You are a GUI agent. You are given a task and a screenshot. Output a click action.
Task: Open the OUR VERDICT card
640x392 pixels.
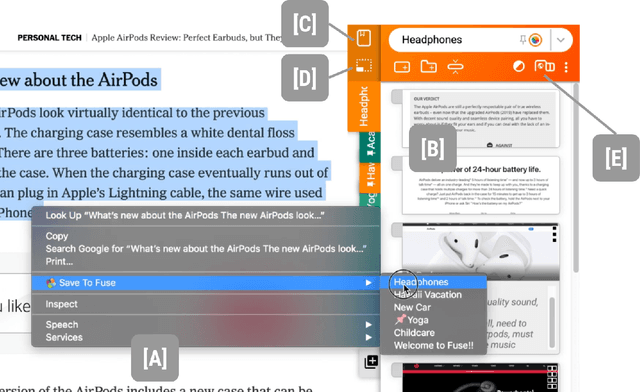coord(480,118)
